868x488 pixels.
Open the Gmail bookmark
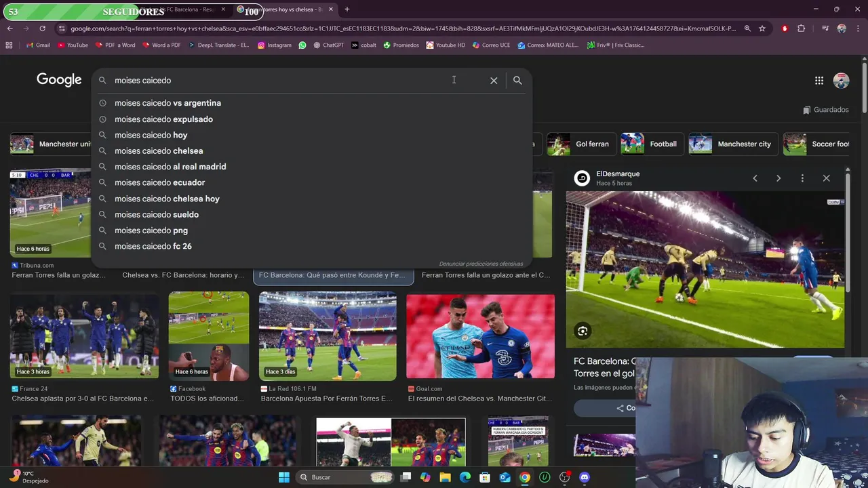38,45
